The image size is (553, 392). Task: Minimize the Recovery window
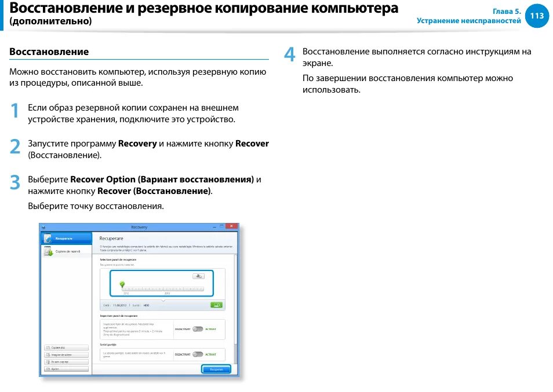coord(214,227)
